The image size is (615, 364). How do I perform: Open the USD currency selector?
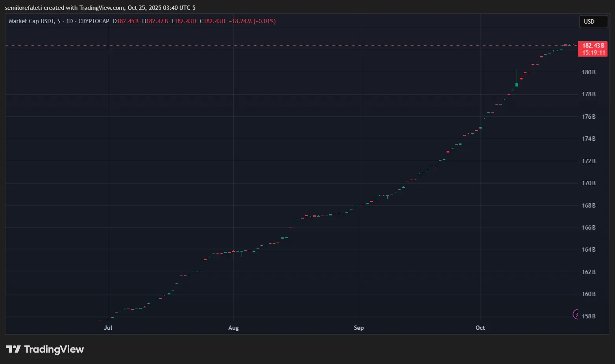593,22
